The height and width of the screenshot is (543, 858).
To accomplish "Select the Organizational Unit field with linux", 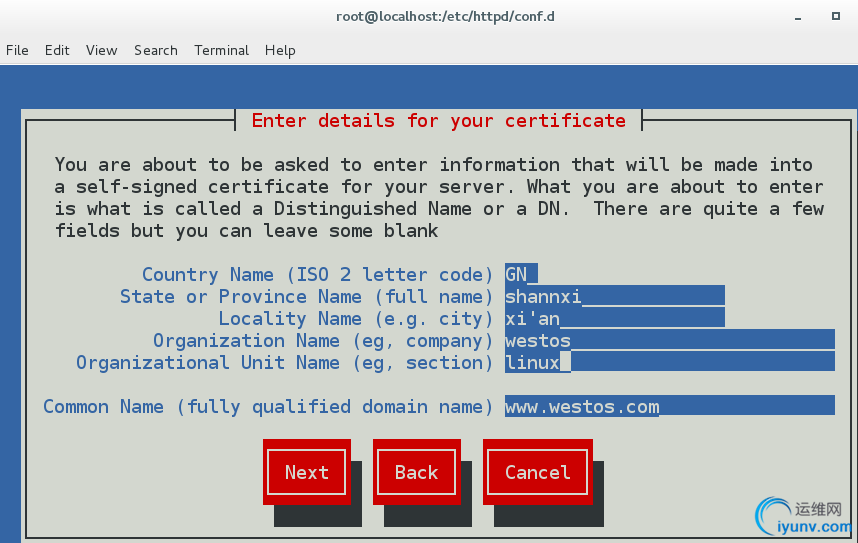I will pos(670,362).
